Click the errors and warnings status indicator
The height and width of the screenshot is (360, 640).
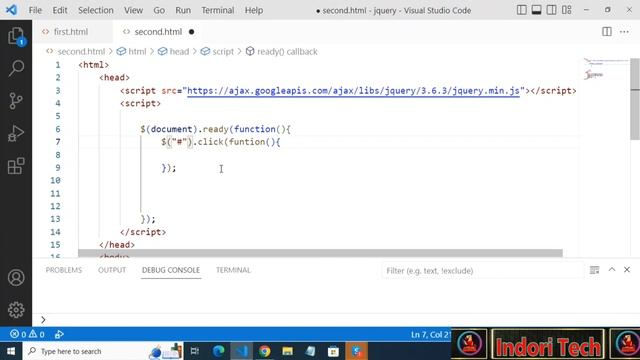click(x=27, y=334)
